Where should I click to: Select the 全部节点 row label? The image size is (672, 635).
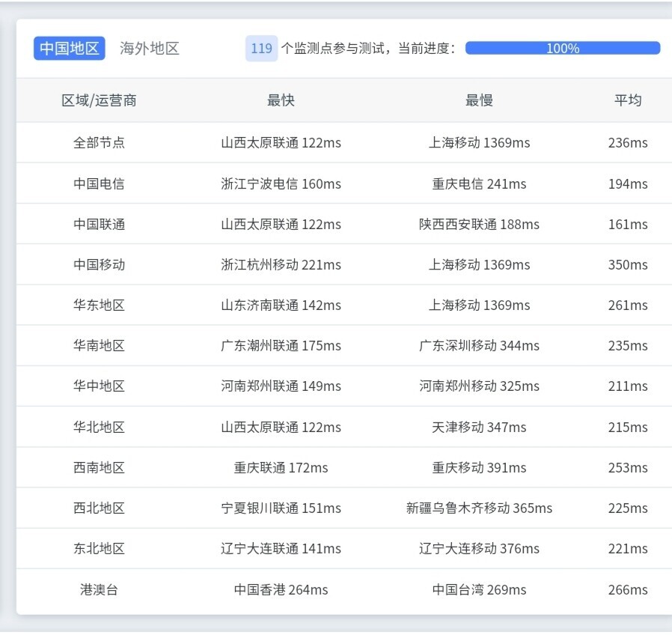pyautogui.click(x=99, y=142)
